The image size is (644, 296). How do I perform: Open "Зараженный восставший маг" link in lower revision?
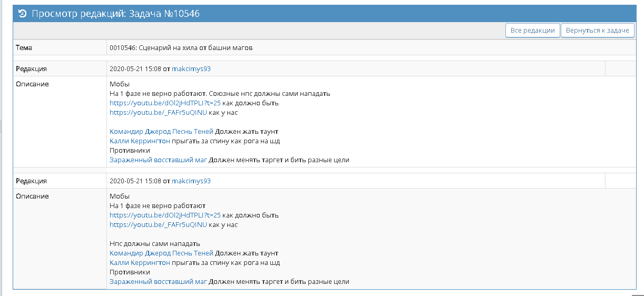pos(158,282)
